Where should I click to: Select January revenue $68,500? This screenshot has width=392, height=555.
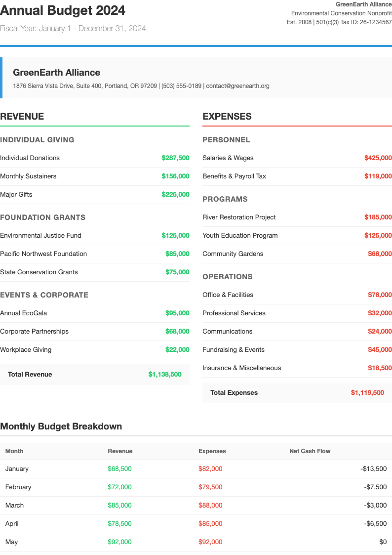pyautogui.click(x=120, y=469)
